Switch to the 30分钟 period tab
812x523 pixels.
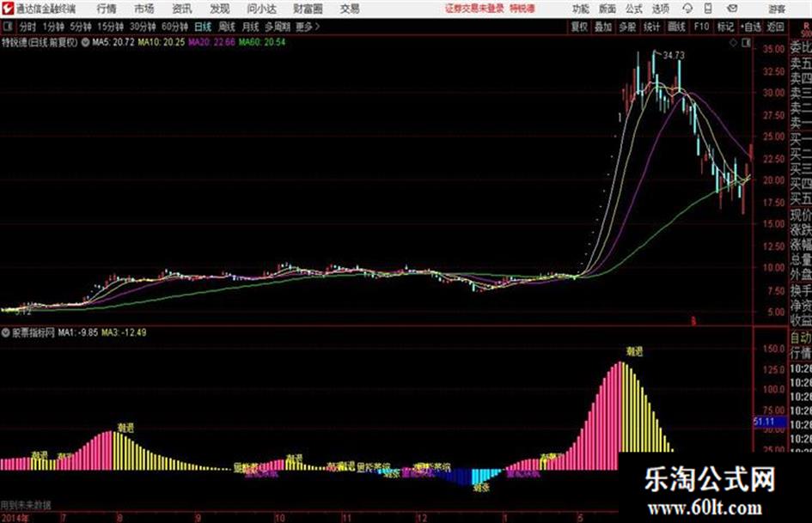[x=143, y=27]
